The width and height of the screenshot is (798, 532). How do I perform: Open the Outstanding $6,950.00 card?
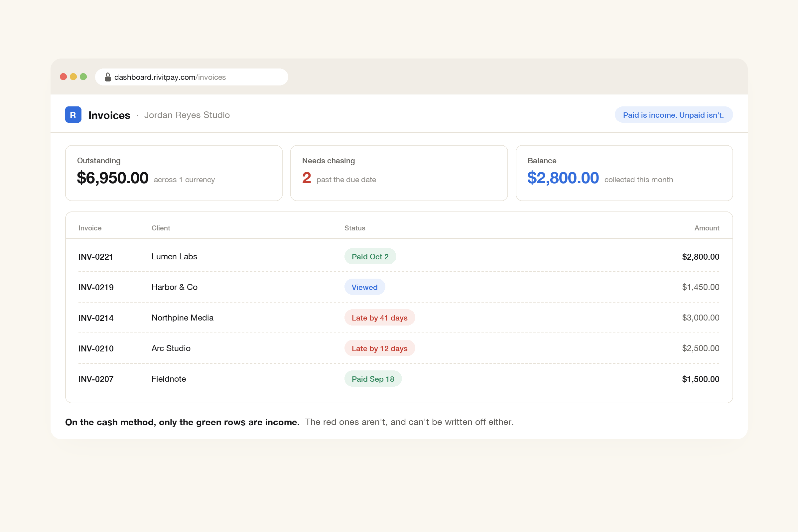click(x=174, y=173)
